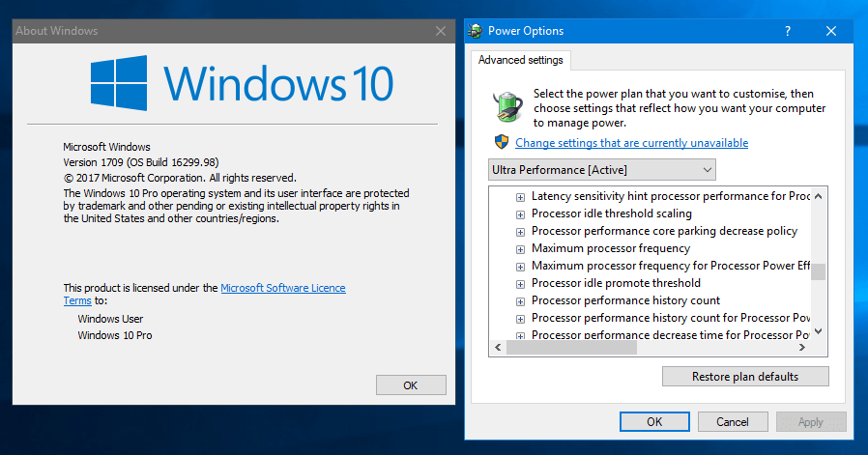Screen dimensions: 868x455
Task: Click the disabled Apply button
Action: tap(810, 422)
